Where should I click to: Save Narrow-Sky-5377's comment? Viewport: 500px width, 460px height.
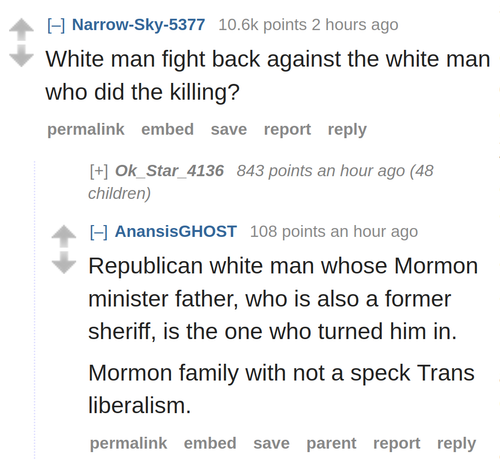pyautogui.click(x=229, y=129)
